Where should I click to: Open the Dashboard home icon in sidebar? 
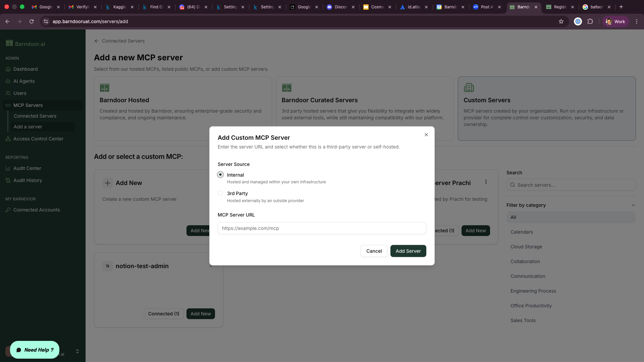pos(8,69)
